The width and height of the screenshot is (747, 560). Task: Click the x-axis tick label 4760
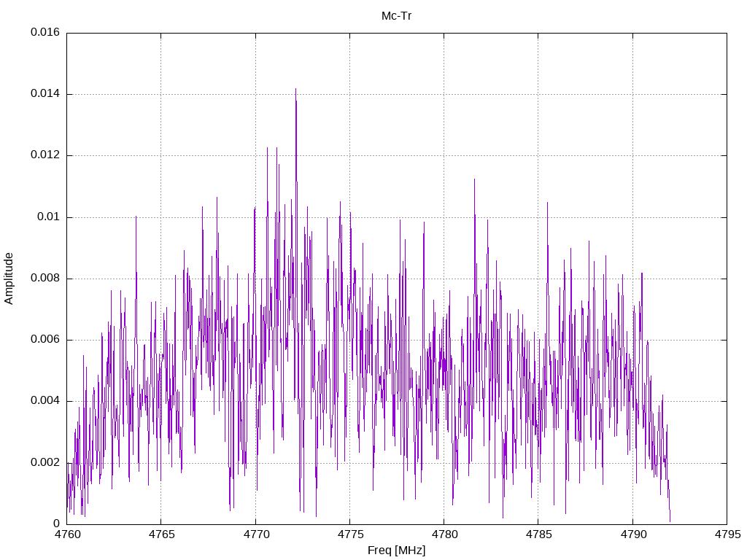tap(67, 534)
